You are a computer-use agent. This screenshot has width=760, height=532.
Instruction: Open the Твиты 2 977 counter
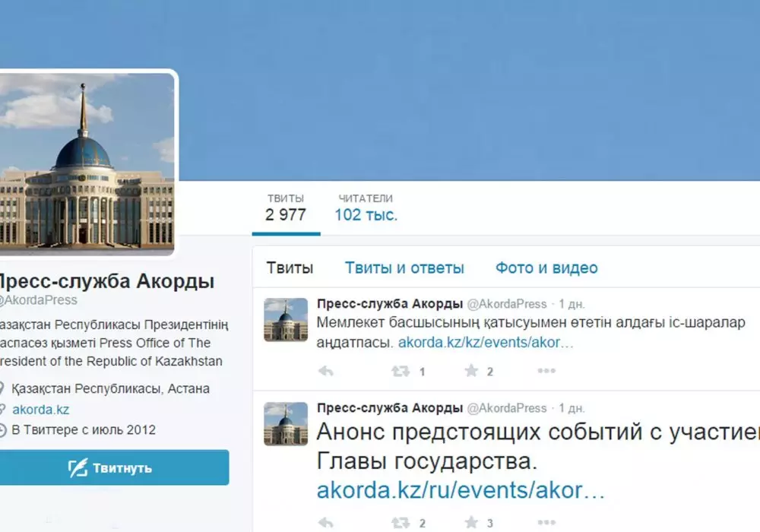286,208
